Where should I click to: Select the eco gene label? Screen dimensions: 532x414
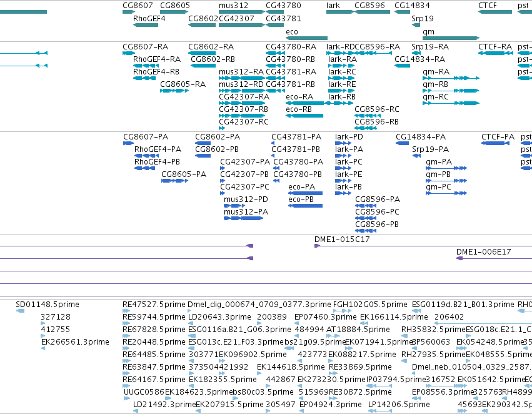click(x=292, y=31)
